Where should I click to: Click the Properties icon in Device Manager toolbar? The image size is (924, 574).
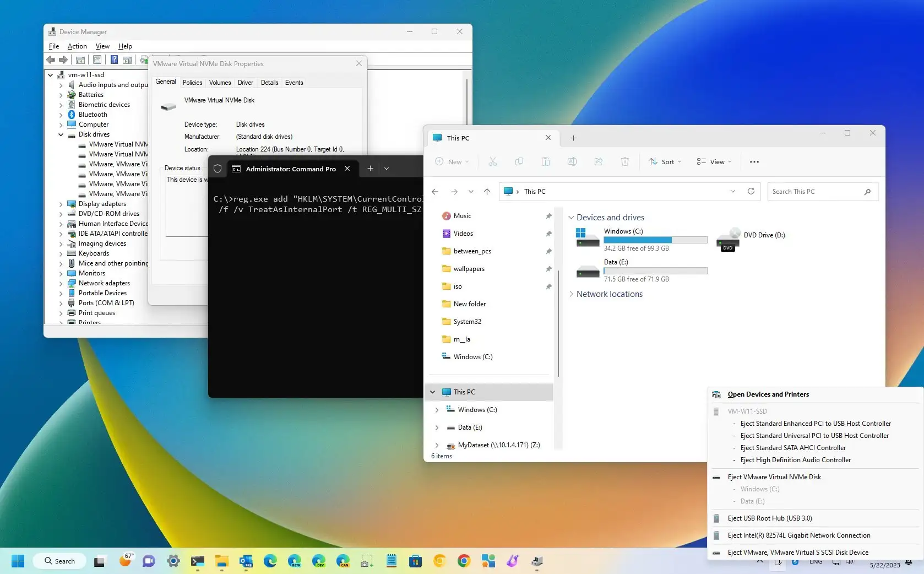97,59
